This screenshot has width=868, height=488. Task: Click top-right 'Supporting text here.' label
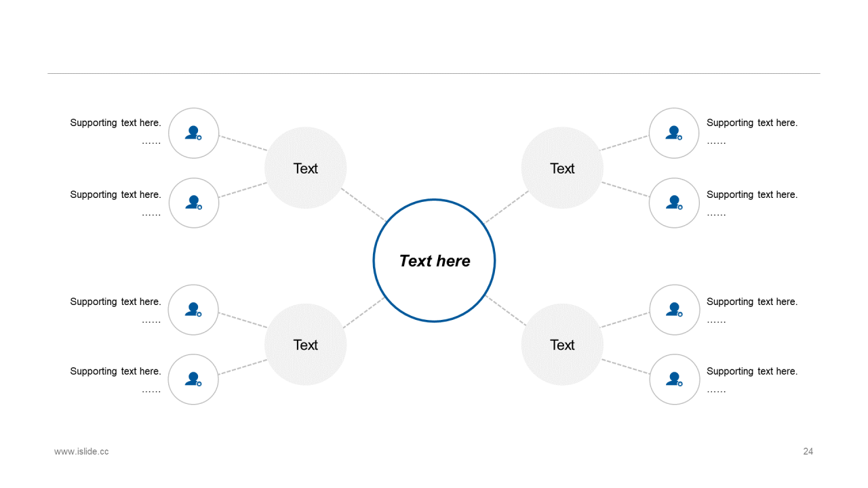[752, 123]
